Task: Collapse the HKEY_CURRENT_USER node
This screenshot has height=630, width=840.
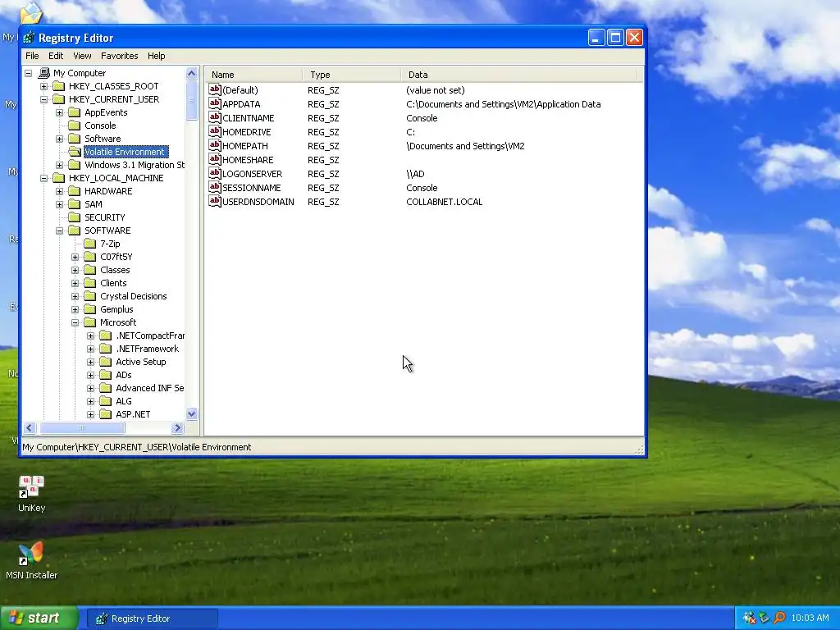Action: click(44, 99)
